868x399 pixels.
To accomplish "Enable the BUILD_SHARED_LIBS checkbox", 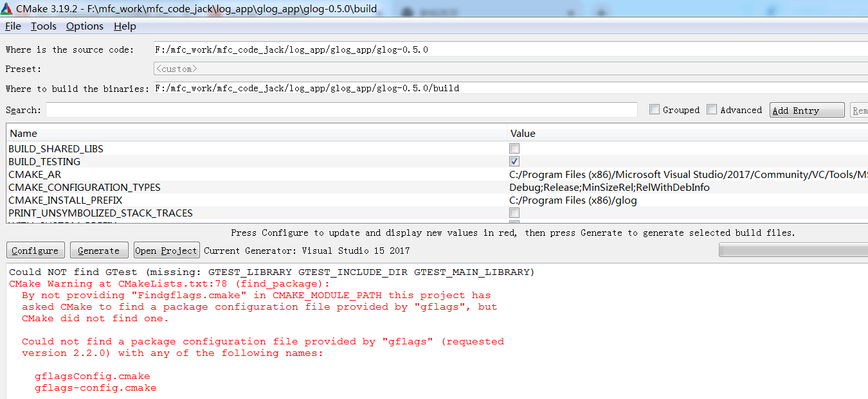I will [514, 148].
